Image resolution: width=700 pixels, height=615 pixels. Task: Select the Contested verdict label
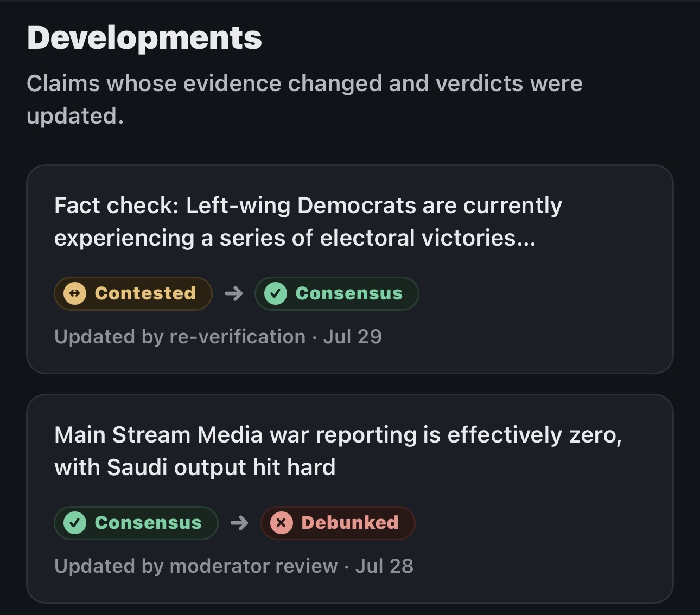coord(145,293)
